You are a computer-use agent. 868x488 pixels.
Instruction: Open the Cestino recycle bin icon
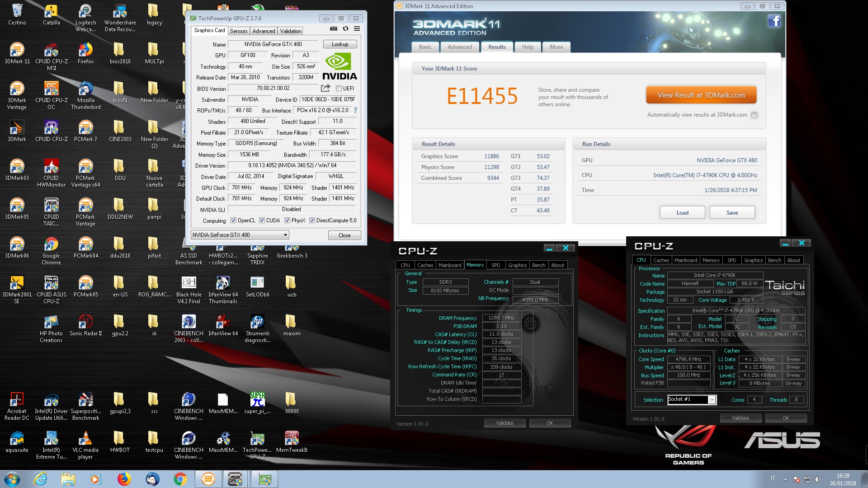click(17, 15)
